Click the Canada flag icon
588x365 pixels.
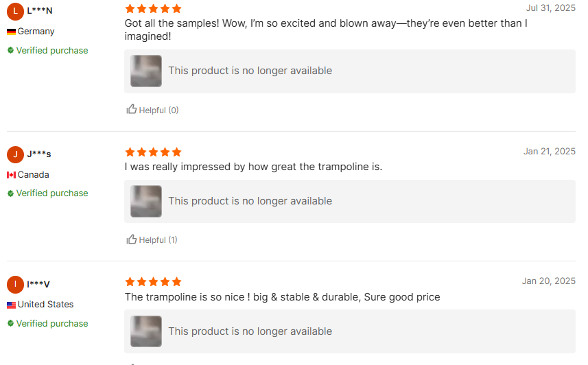(x=11, y=175)
